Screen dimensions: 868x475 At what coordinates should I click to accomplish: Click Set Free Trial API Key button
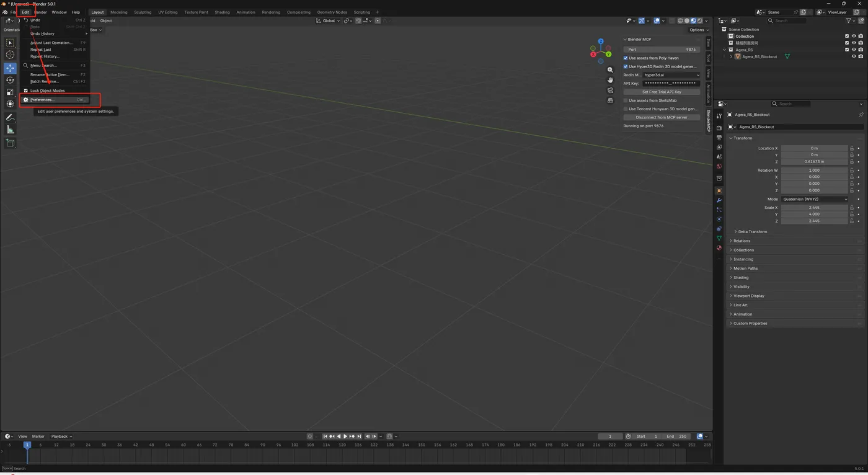(x=662, y=92)
